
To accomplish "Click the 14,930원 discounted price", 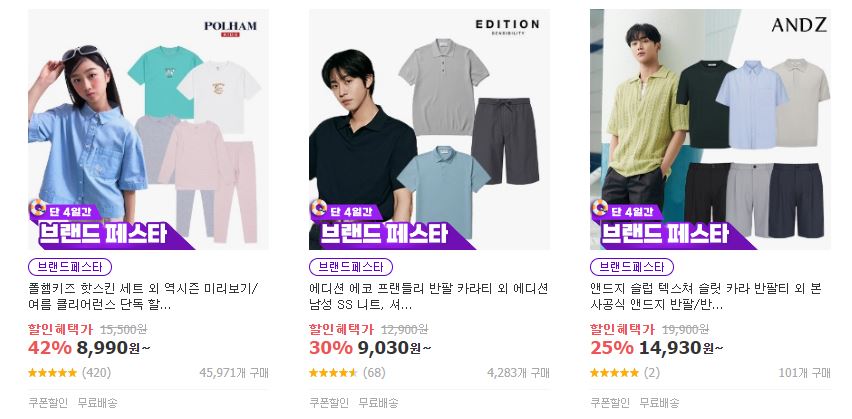I will tap(680, 348).
